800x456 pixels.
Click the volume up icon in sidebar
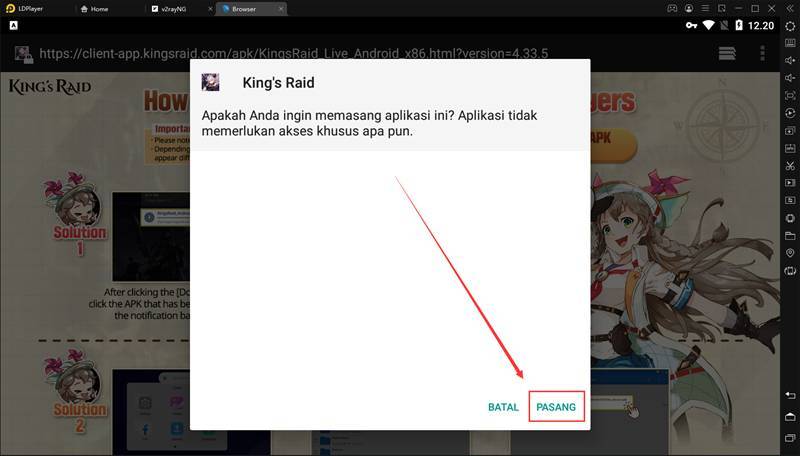(x=790, y=60)
